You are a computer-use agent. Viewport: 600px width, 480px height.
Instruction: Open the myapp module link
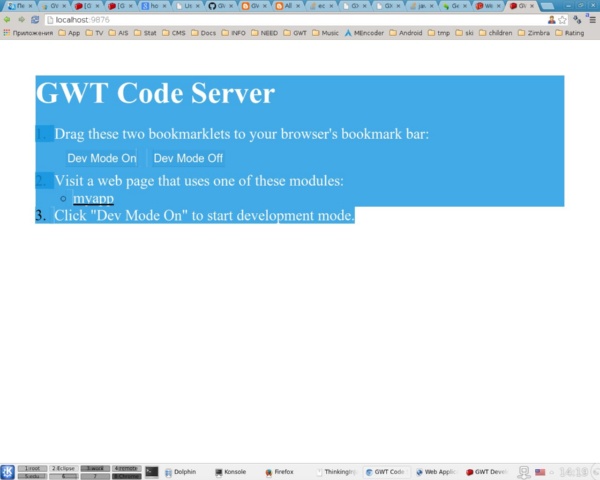(x=93, y=199)
